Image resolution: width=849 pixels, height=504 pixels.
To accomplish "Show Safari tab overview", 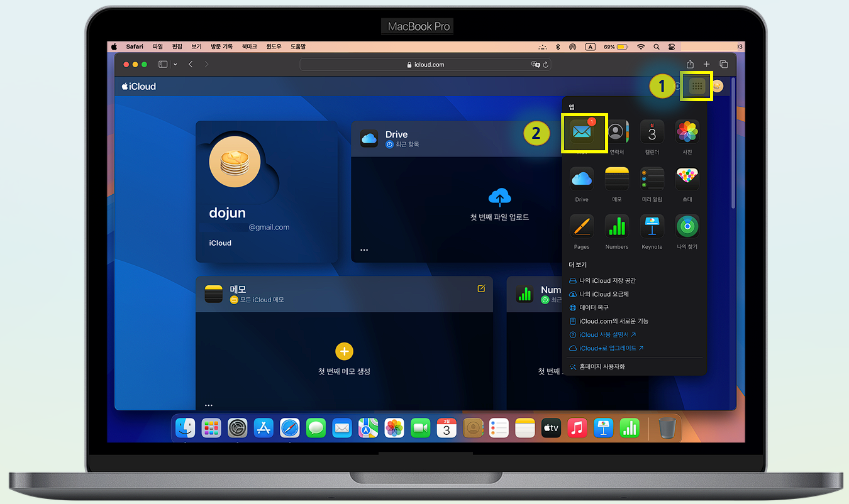I will [723, 64].
